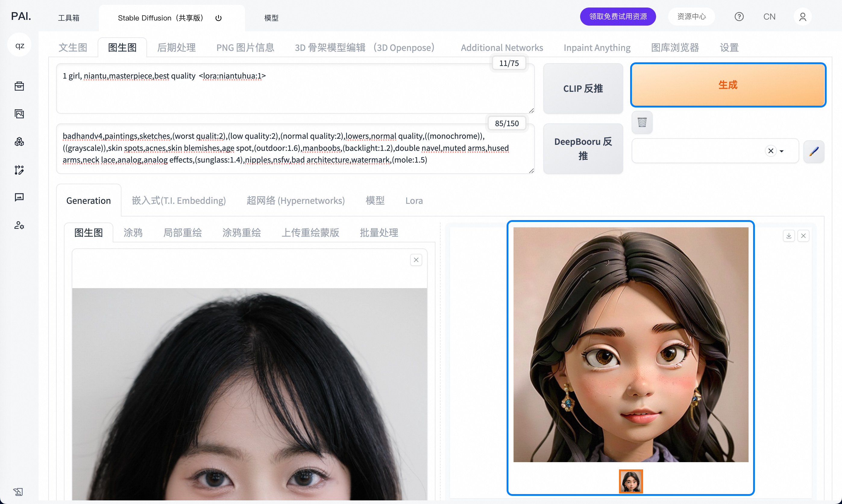
Task: Click the trash icon to clear prompt
Action: (x=642, y=122)
